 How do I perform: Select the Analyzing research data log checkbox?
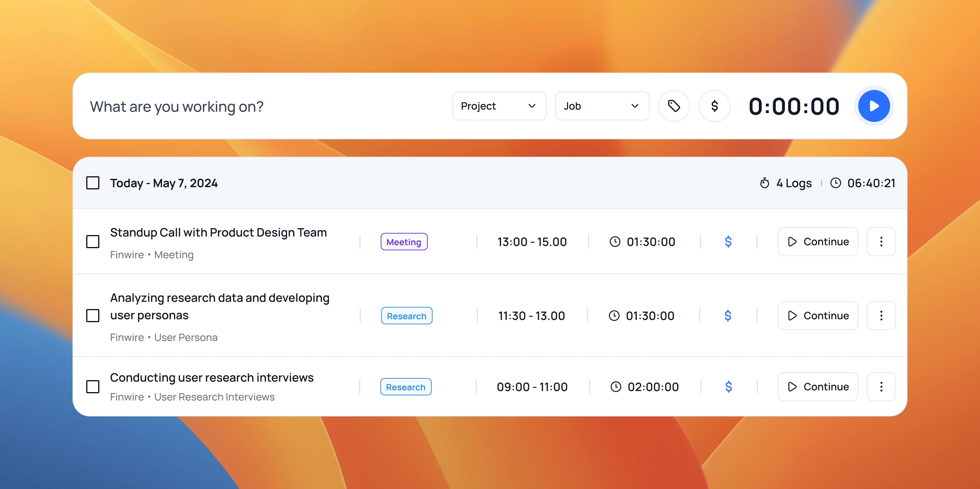point(93,315)
